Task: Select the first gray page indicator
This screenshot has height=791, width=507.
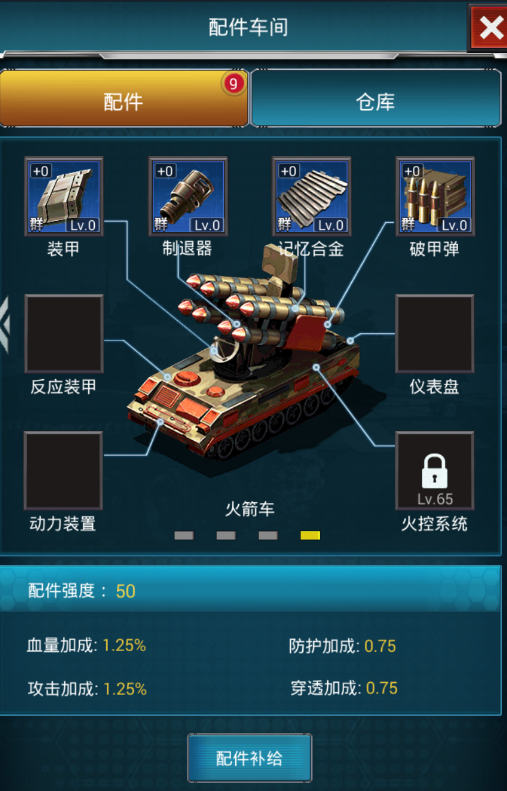Action: [184, 535]
